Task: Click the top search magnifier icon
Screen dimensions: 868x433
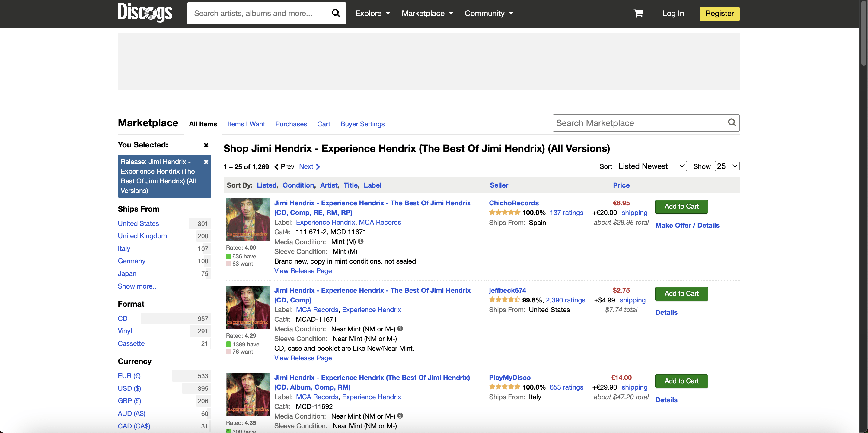Action: click(x=335, y=13)
